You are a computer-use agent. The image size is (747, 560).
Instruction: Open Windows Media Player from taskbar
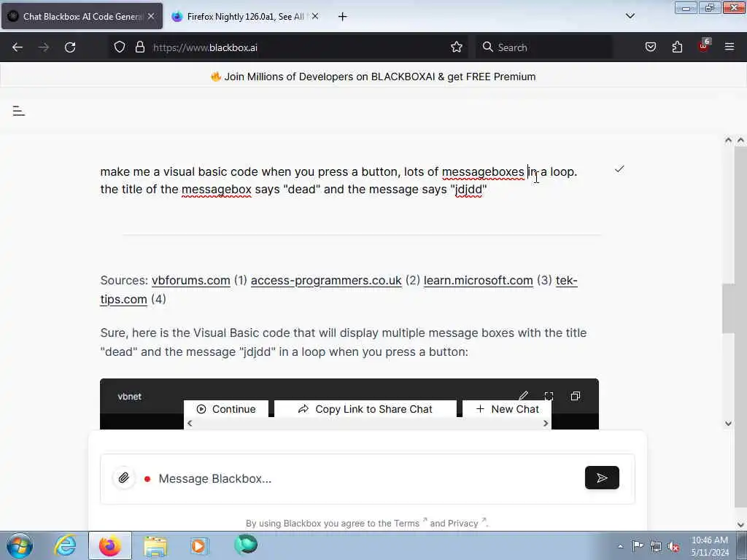(198, 545)
